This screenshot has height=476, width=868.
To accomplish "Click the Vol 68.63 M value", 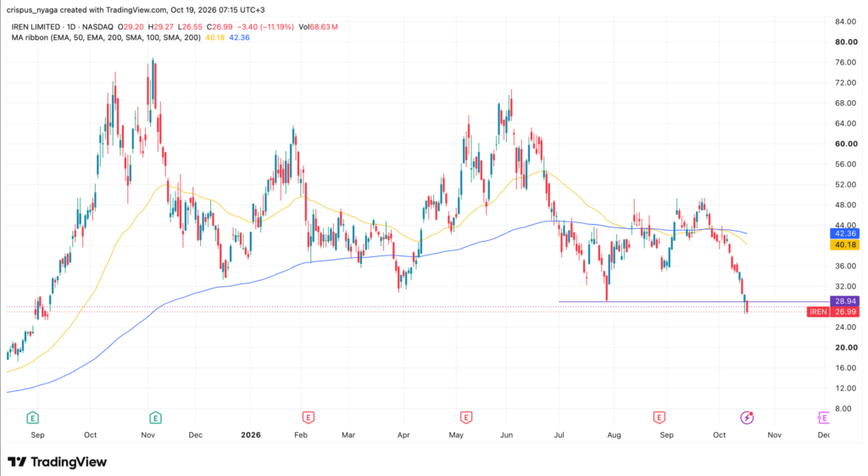I will pyautogui.click(x=319, y=26).
